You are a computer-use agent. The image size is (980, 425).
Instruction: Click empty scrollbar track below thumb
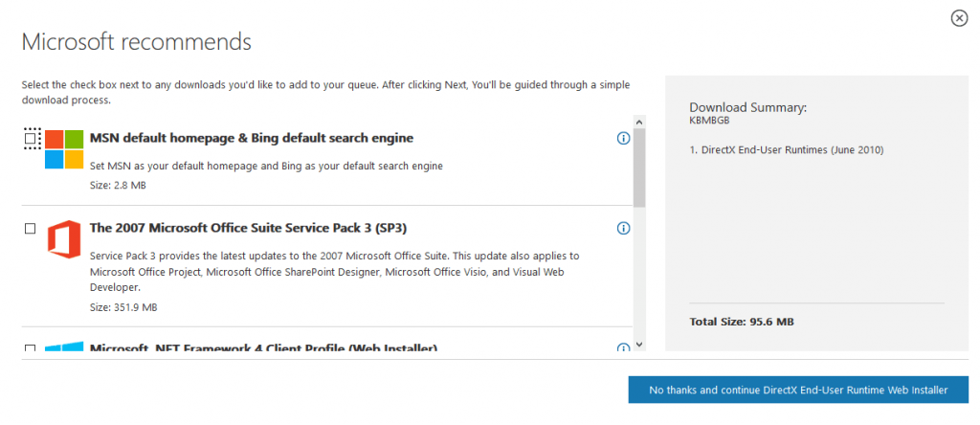(x=638, y=272)
